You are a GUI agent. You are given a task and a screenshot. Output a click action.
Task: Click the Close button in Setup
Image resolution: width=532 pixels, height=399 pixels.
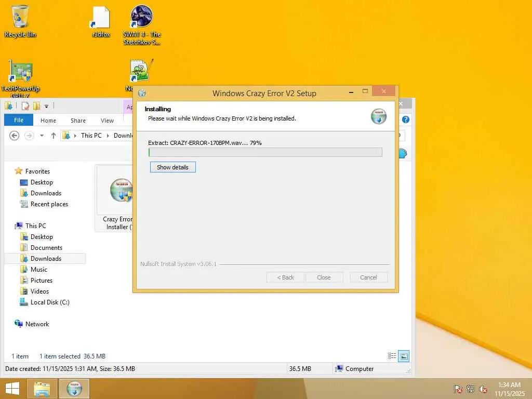324,277
